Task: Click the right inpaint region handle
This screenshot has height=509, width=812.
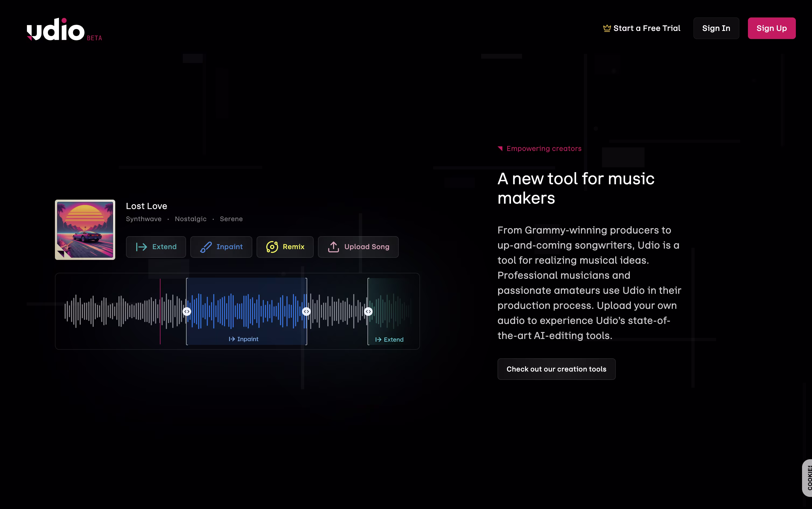Action: pyautogui.click(x=306, y=311)
